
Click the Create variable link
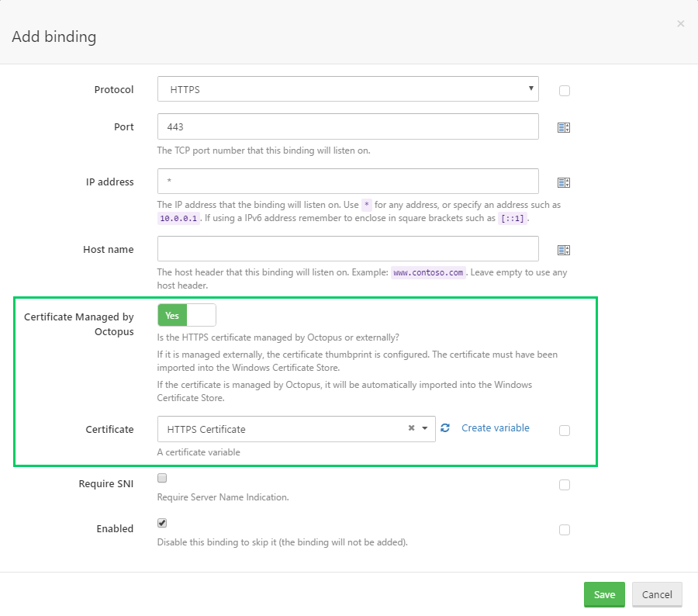tap(495, 427)
